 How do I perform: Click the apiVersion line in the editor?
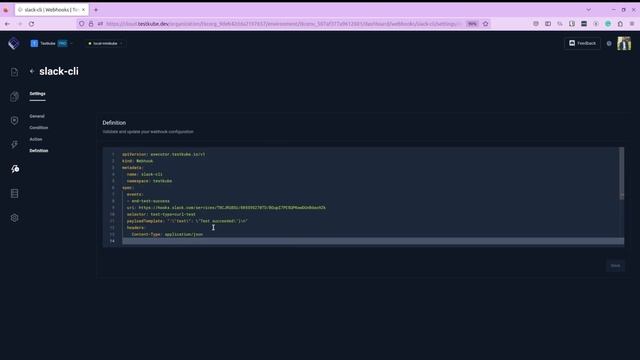[x=164, y=154]
